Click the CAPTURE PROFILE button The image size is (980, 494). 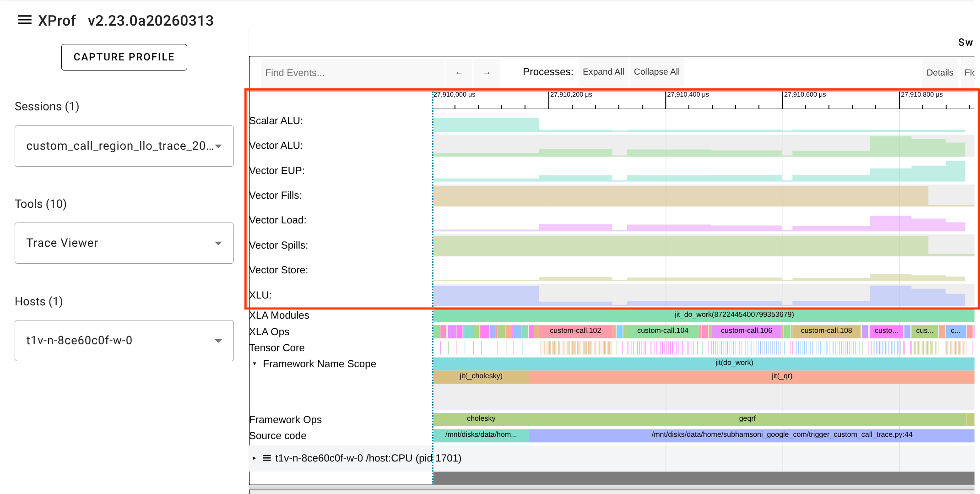[x=124, y=57]
